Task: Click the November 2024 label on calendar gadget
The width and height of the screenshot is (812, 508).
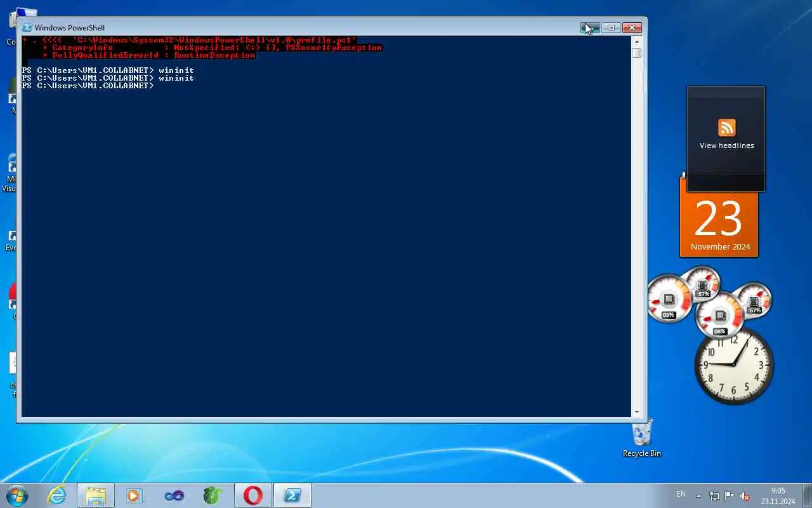Action: 720,247
